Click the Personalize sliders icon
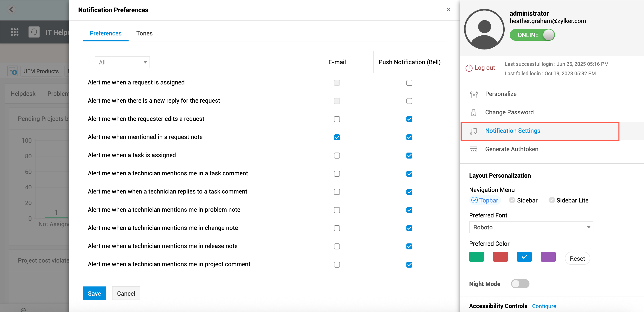 pyautogui.click(x=474, y=94)
